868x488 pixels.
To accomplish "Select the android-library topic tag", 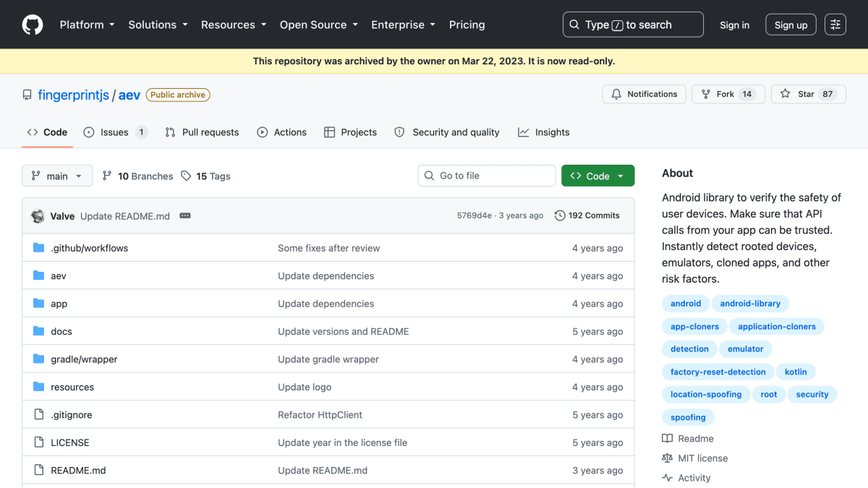I will (x=750, y=304).
